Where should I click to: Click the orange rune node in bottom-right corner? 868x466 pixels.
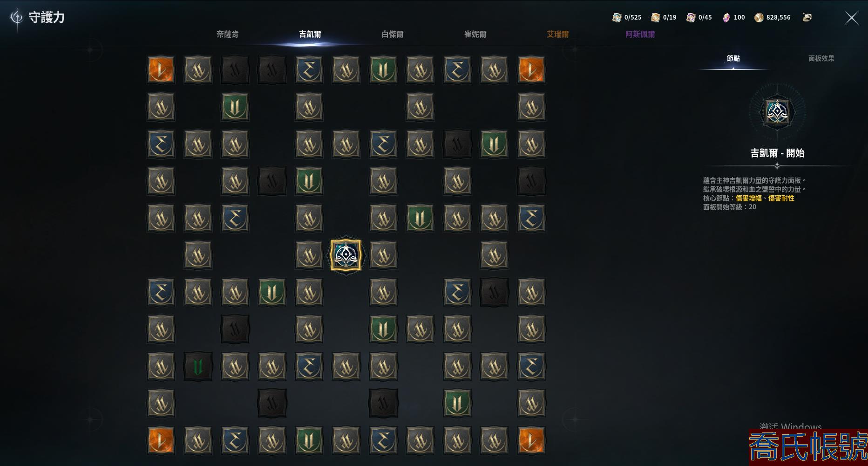[531, 440]
